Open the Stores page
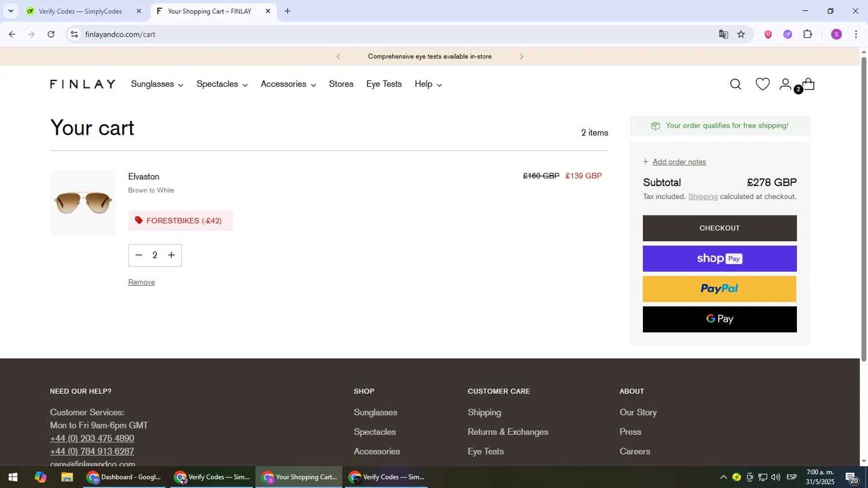The image size is (868, 488). pos(341,84)
